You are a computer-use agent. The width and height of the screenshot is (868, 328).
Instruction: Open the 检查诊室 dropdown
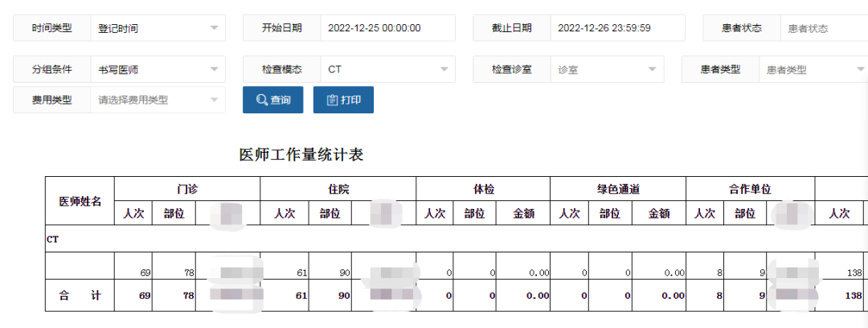(x=607, y=69)
